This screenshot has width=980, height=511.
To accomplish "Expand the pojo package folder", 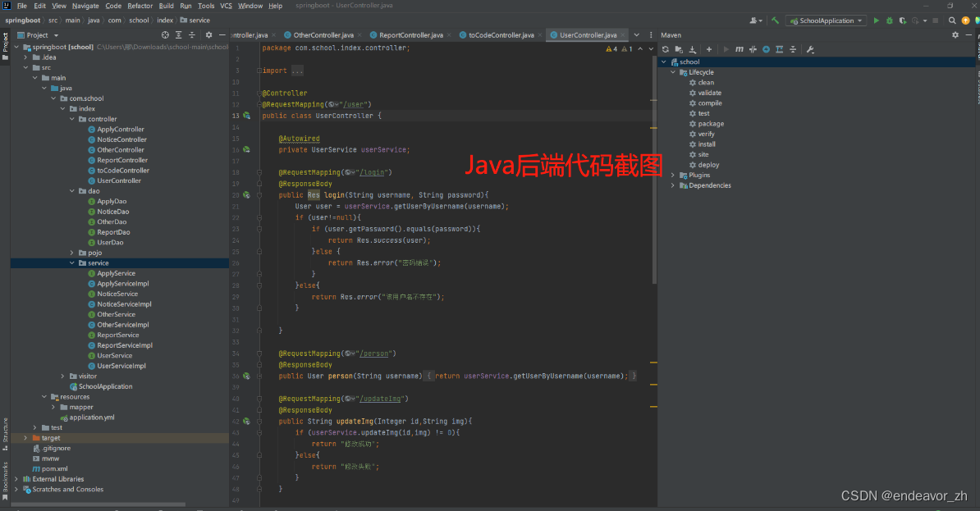I will click(72, 253).
